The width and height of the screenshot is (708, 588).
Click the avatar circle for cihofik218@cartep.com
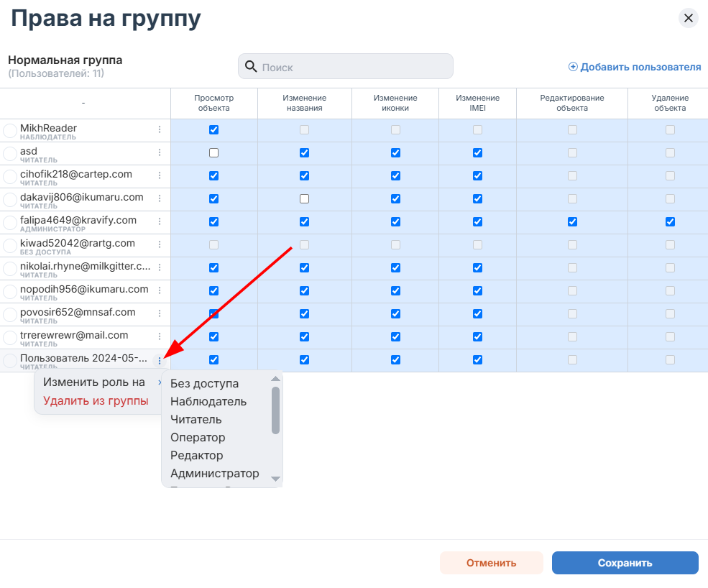[x=10, y=177]
